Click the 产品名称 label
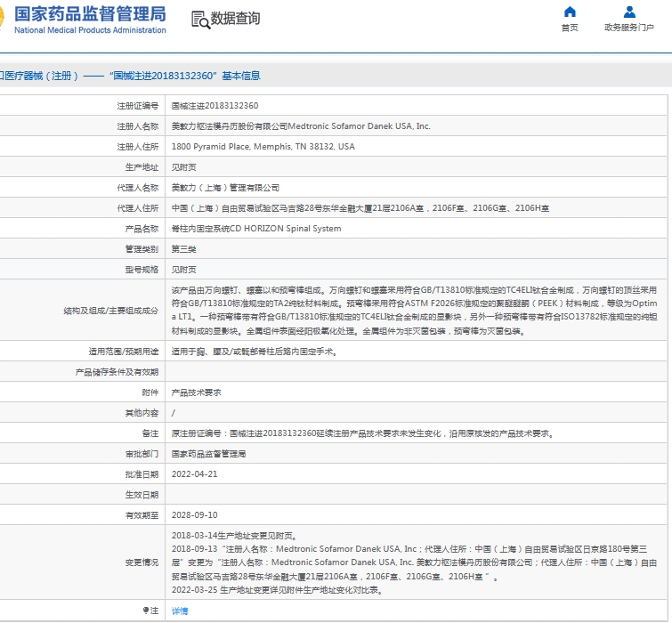This screenshot has height=623, width=672. (142, 229)
